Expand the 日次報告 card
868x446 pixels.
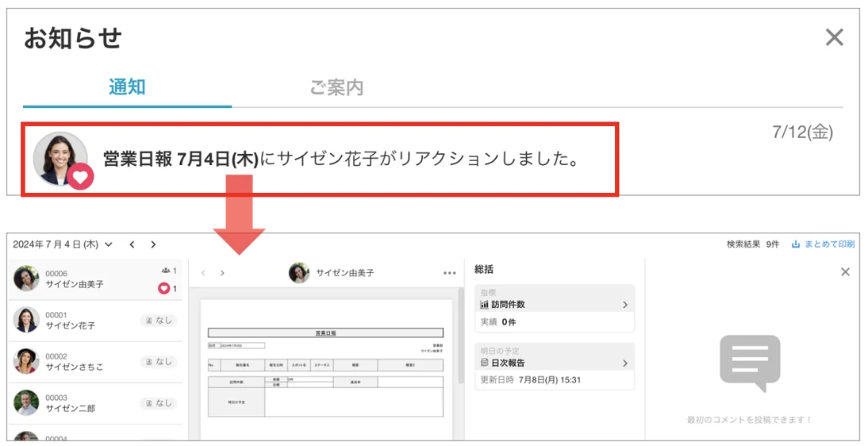pos(554,363)
